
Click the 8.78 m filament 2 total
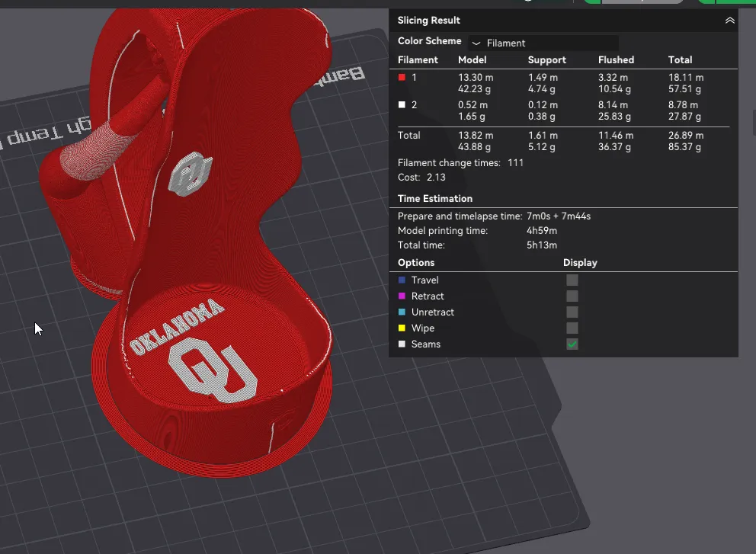coord(683,104)
